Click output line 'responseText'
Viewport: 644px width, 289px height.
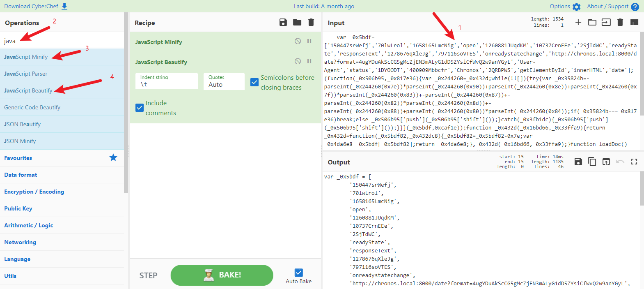coord(373,251)
